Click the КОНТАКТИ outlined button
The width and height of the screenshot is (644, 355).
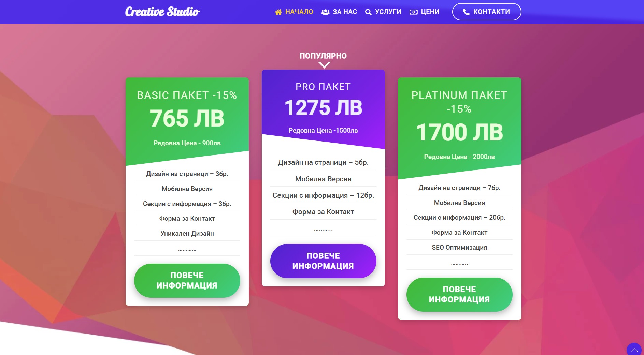coord(487,12)
